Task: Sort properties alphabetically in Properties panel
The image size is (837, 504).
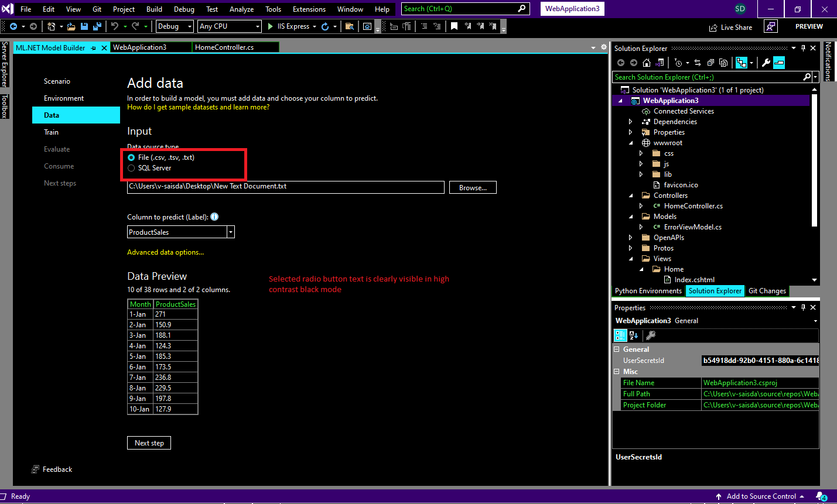Action: pyautogui.click(x=633, y=335)
